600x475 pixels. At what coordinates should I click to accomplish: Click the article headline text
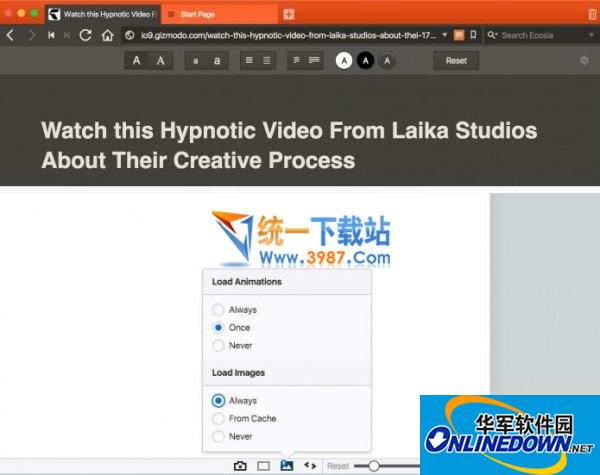tap(289, 145)
